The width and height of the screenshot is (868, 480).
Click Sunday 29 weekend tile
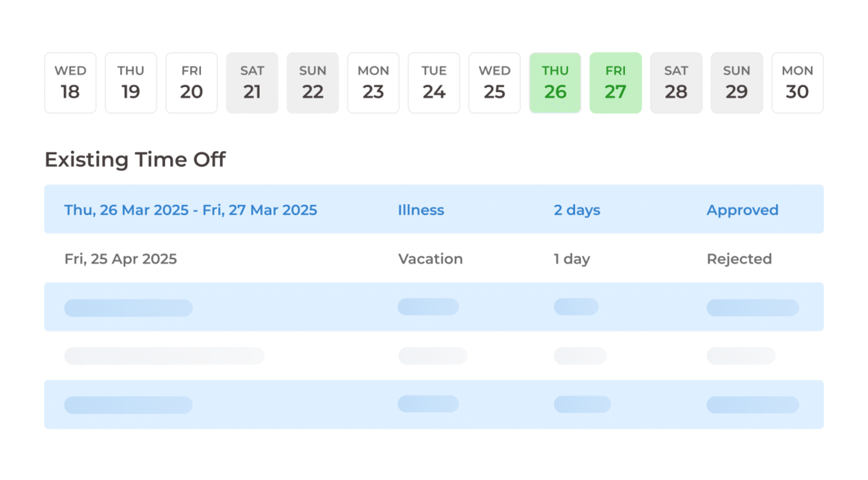coord(736,83)
